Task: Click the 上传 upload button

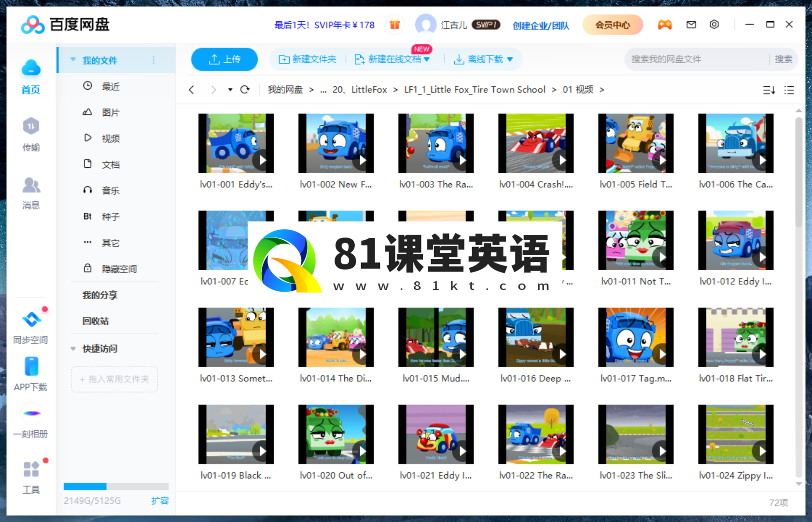Action: 224,59
